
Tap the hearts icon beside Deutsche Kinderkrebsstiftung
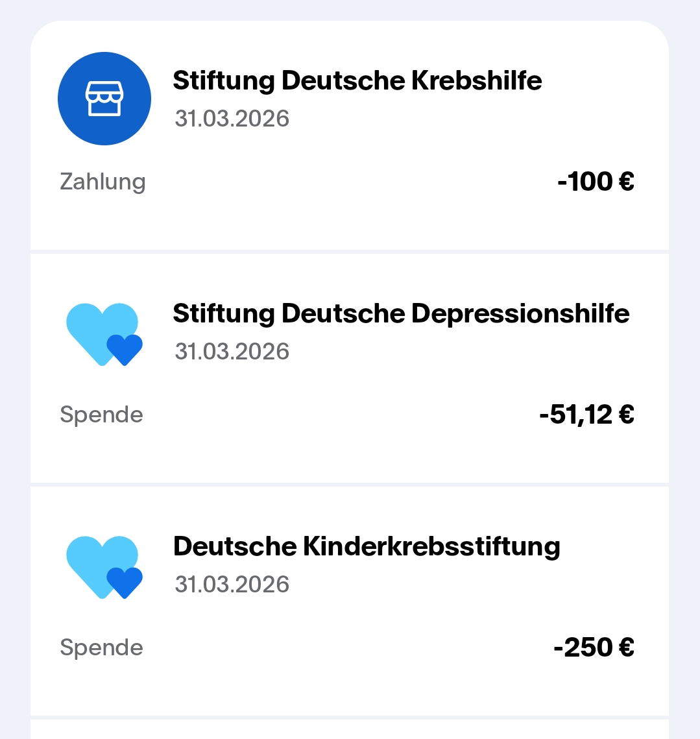pyautogui.click(x=104, y=566)
